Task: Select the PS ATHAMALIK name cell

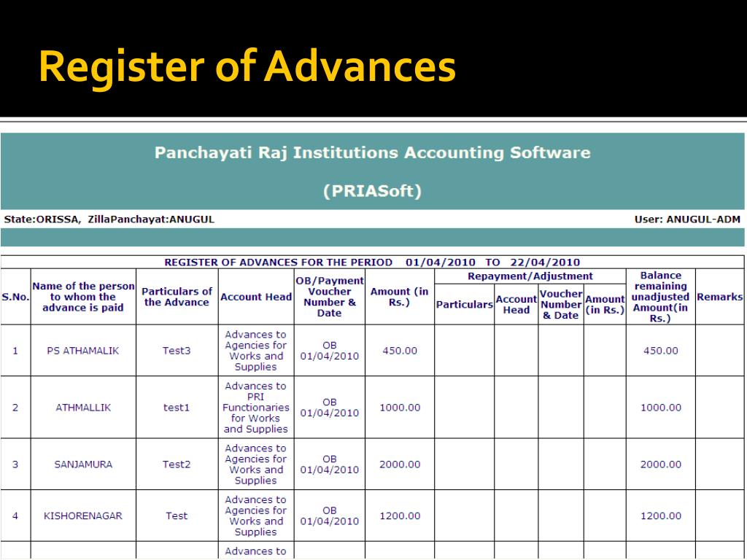Action: point(83,351)
